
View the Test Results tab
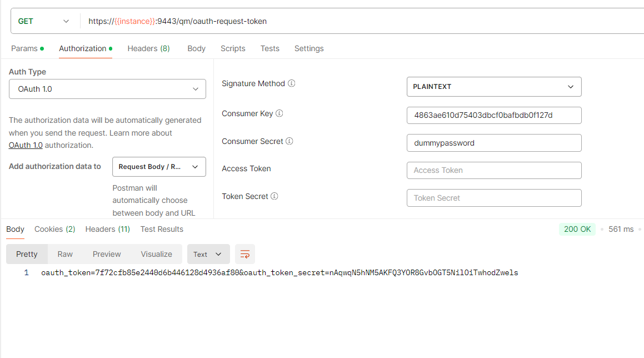pos(162,229)
